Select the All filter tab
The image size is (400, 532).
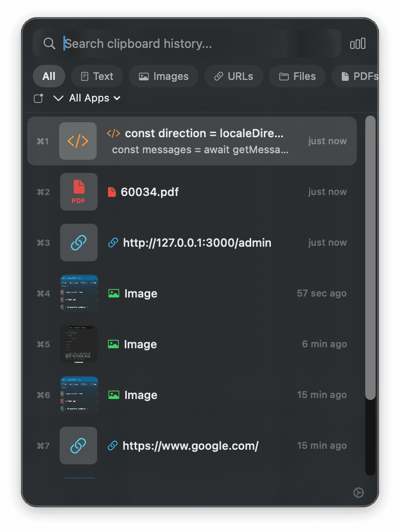point(49,76)
